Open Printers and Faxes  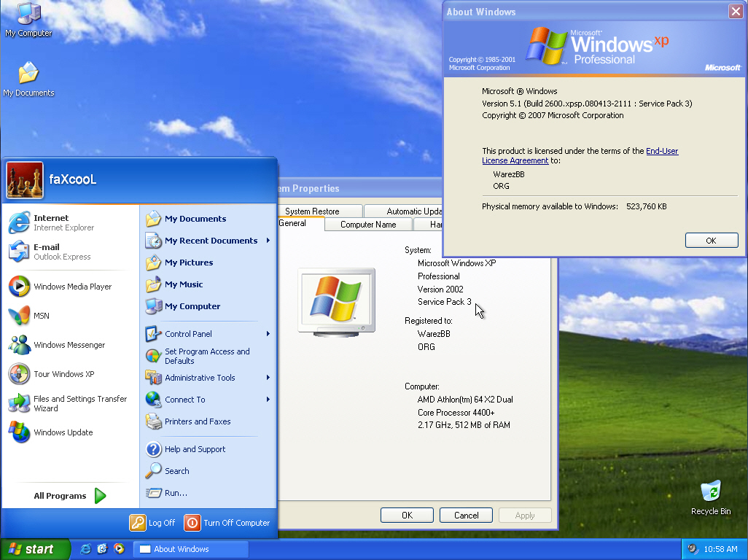point(197,421)
